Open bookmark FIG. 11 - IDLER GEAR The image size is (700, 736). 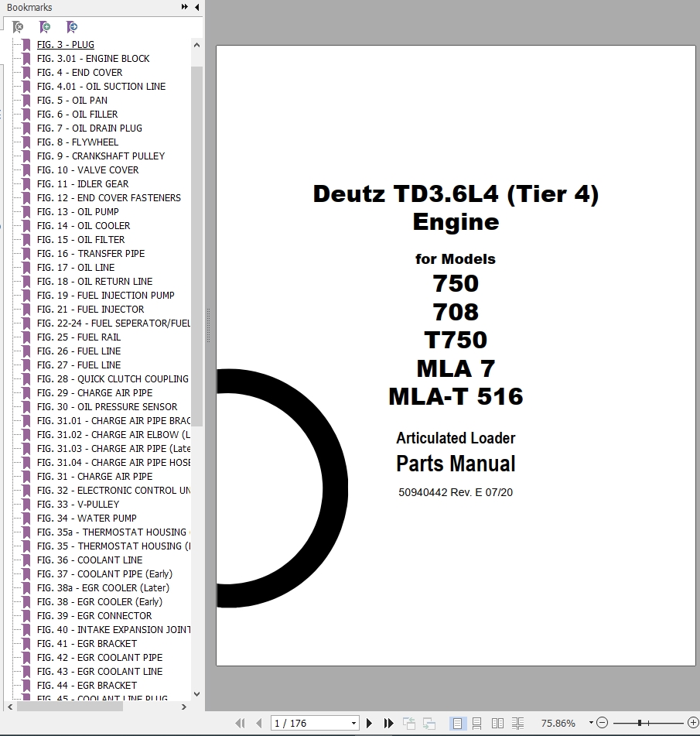click(83, 184)
